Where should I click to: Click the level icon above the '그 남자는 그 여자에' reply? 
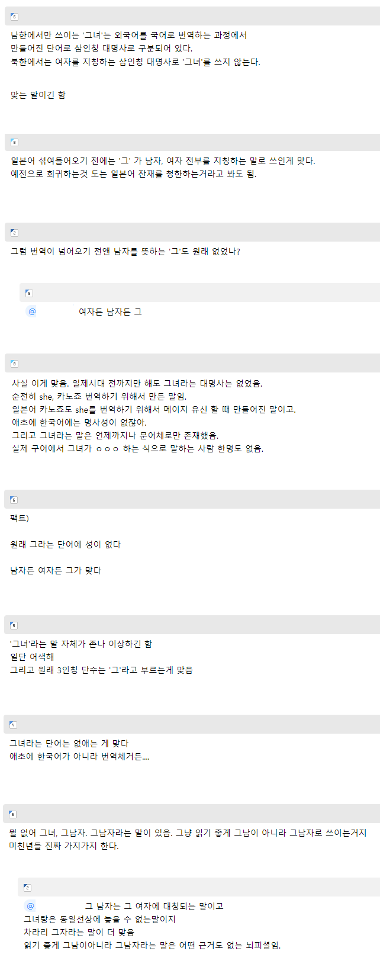pos(27,888)
